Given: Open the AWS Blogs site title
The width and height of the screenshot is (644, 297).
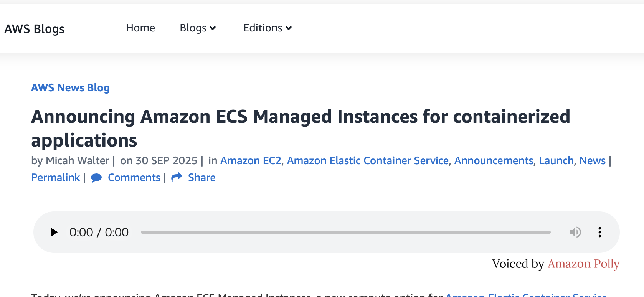Looking at the screenshot, I should [x=35, y=29].
